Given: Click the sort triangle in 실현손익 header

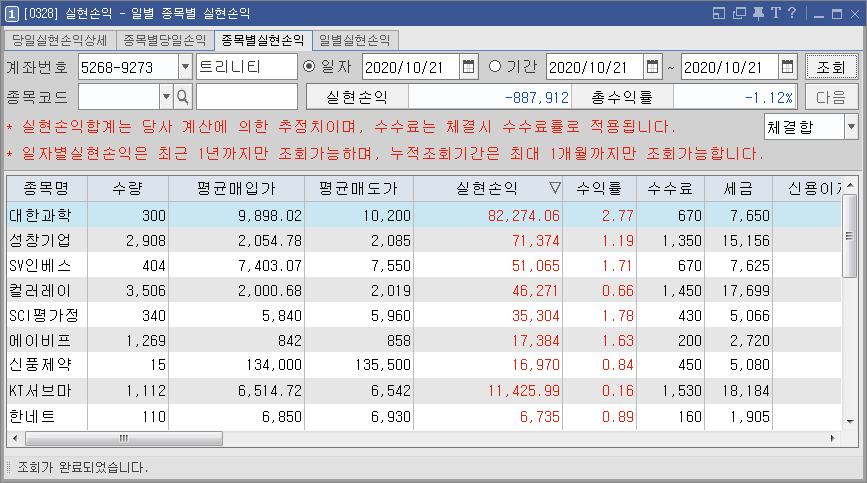Looking at the screenshot, I should point(555,188).
